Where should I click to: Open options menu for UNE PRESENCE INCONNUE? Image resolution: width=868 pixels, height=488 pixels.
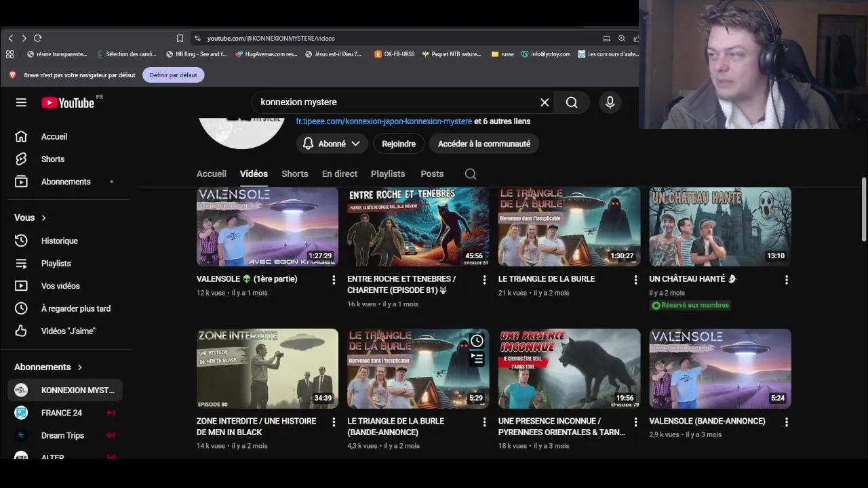pyautogui.click(x=635, y=422)
